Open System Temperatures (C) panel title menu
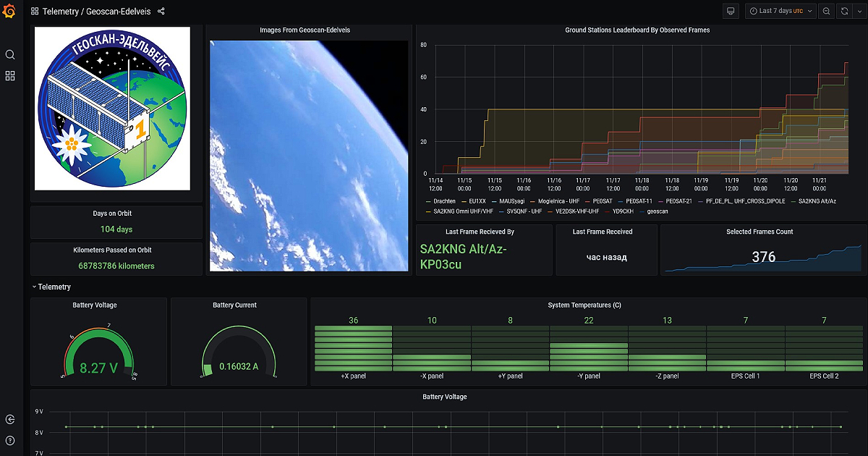 584,305
